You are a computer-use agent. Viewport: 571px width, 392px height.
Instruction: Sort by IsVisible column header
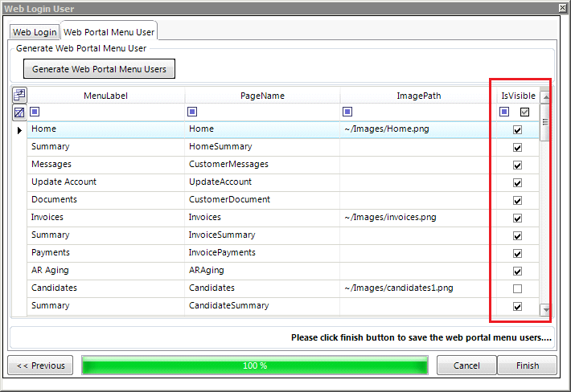click(518, 96)
